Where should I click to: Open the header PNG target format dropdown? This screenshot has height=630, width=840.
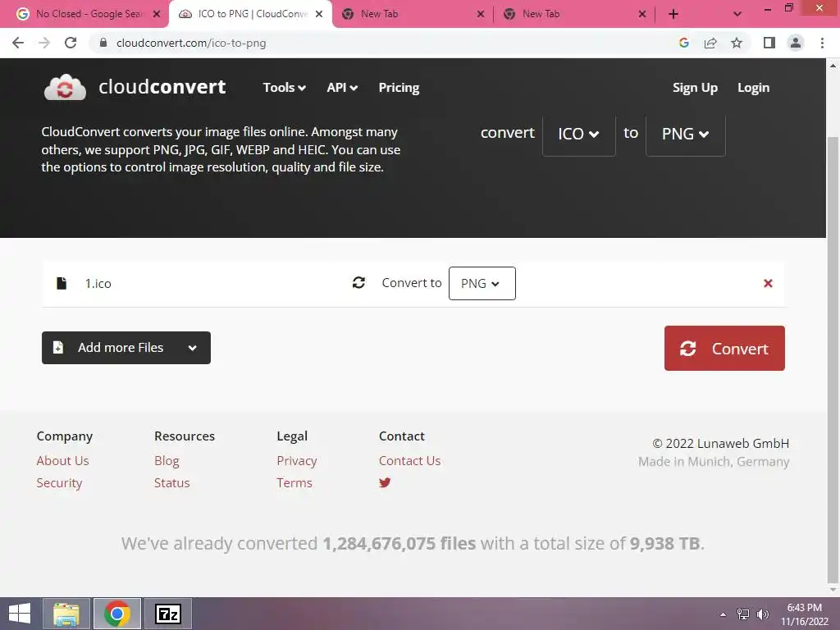click(686, 134)
